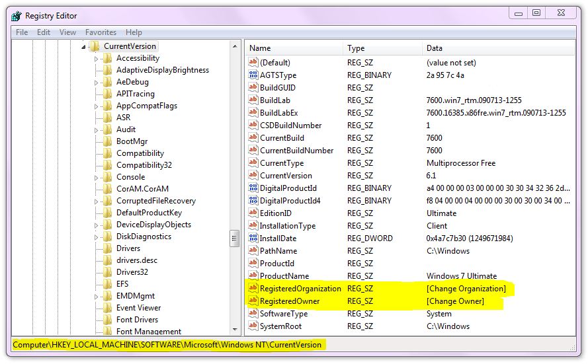This screenshot has height=364, width=588.
Task: Click the tree pane scrollbar thumb
Action: (235, 238)
